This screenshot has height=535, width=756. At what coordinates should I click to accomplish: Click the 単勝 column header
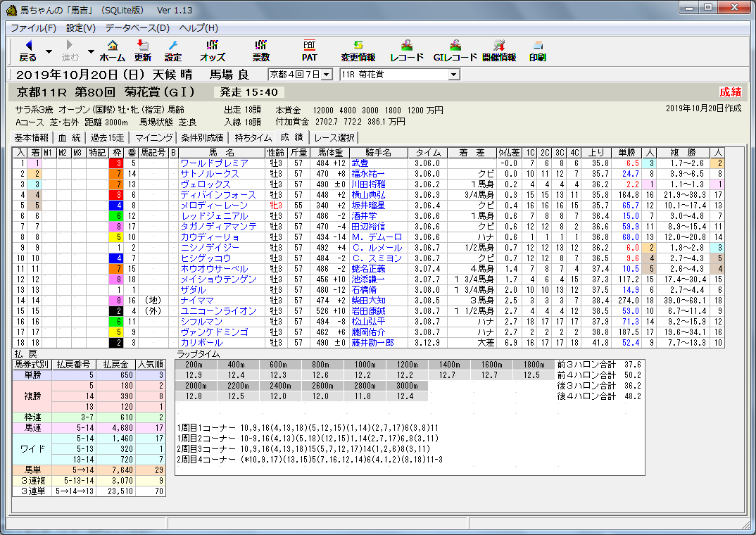(627, 153)
